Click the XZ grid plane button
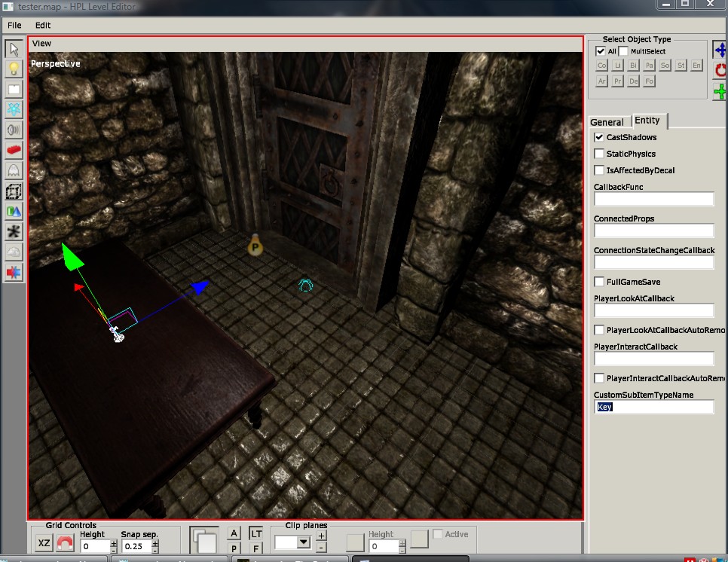728x562 pixels. (44, 544)
